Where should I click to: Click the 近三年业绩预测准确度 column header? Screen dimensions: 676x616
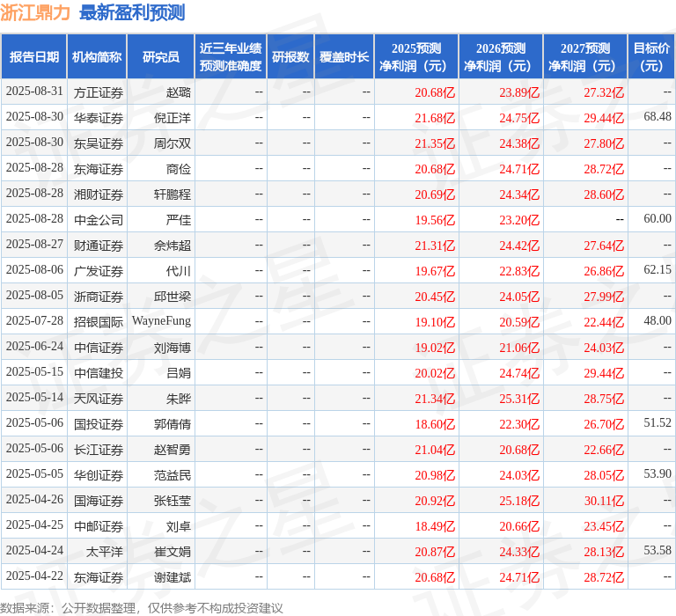(x=231, y=57)
